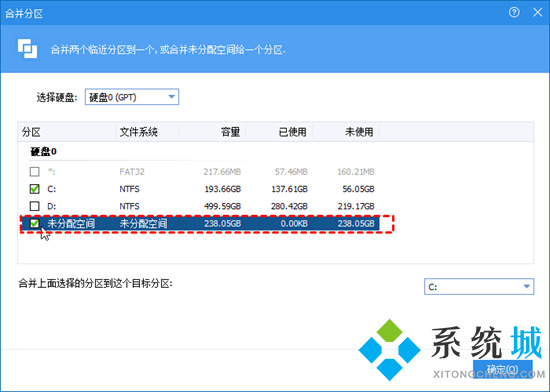Click the 217.66MB capacity value

pyautogui.click(x=222, y=172)
